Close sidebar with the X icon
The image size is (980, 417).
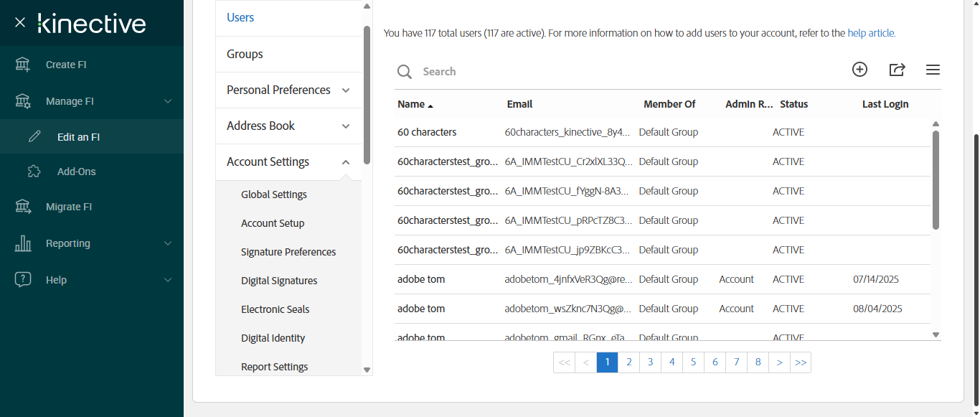[x=20, y=23]
